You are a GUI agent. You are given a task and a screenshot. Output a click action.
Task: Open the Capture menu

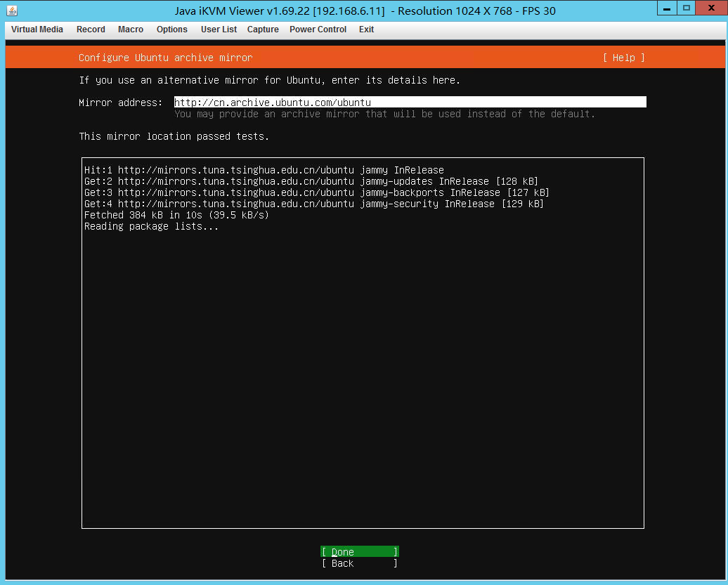pos(263,29)
